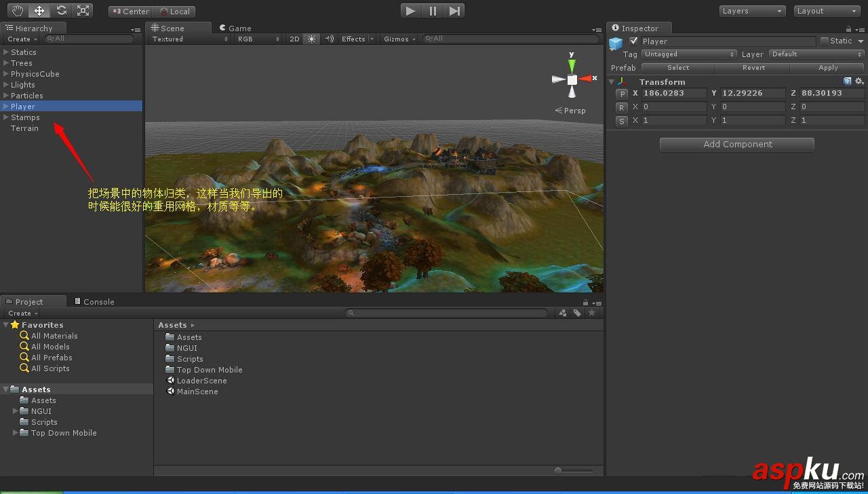Screen dimensions: 868x494
Task: Select the Hand pan tool
Action: point(18,10)
